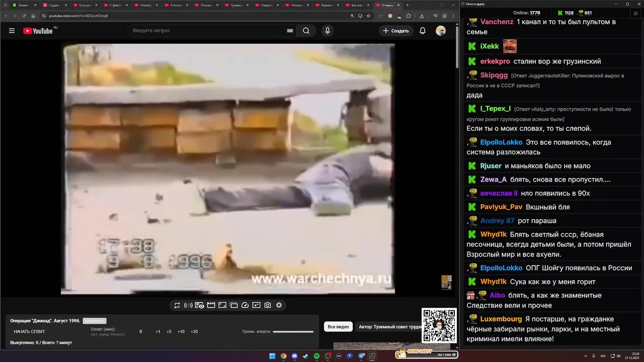Click the video frame to pause playback
This screenshot has width=644, height=362.
point(227,169)
